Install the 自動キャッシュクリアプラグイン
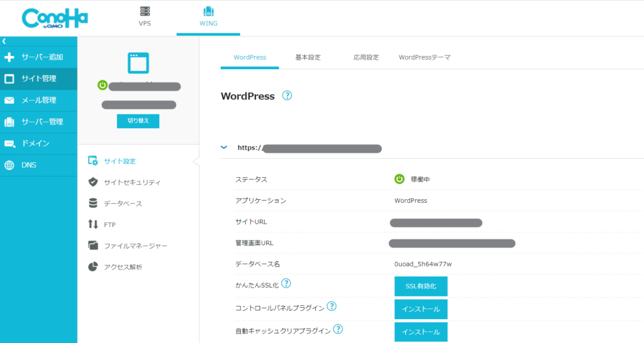The width and height of the screenshot is (644, 343). click(x=421, y=332)
